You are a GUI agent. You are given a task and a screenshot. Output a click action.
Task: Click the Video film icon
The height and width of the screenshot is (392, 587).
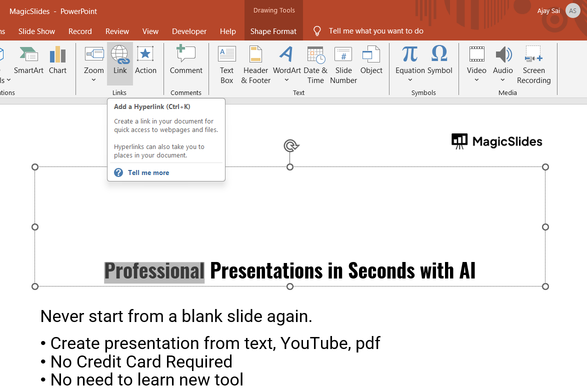[477, 54]
